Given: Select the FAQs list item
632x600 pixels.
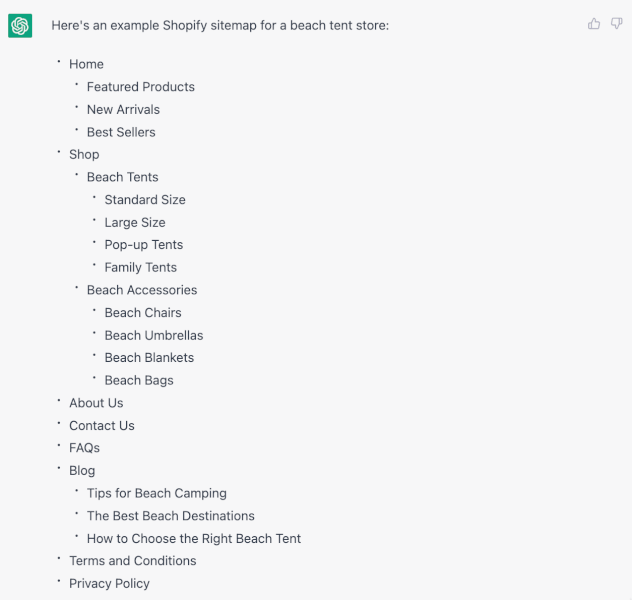Looking at the screenshot, I should coord(84,448).
